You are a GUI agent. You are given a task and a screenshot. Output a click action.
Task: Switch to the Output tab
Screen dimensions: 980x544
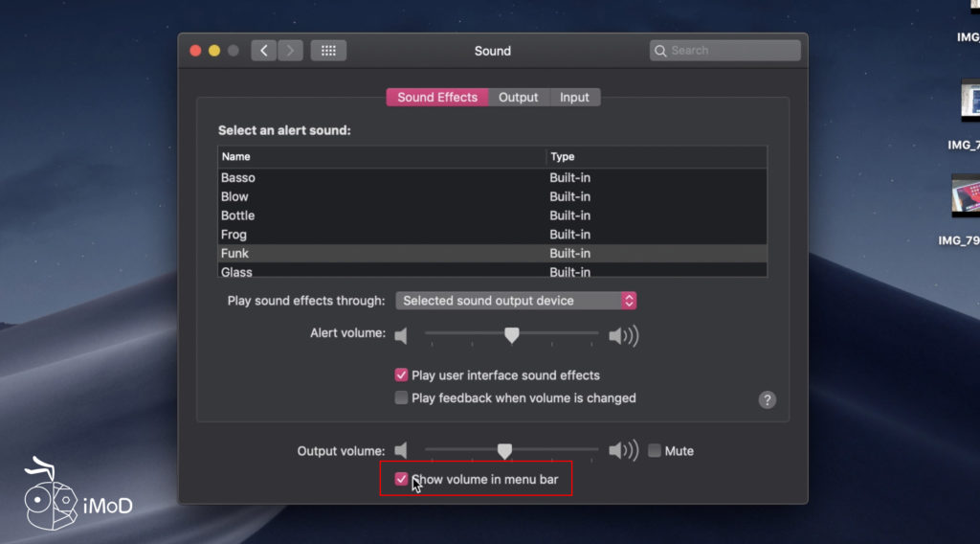pyautogui.click(x=518, y=98)
